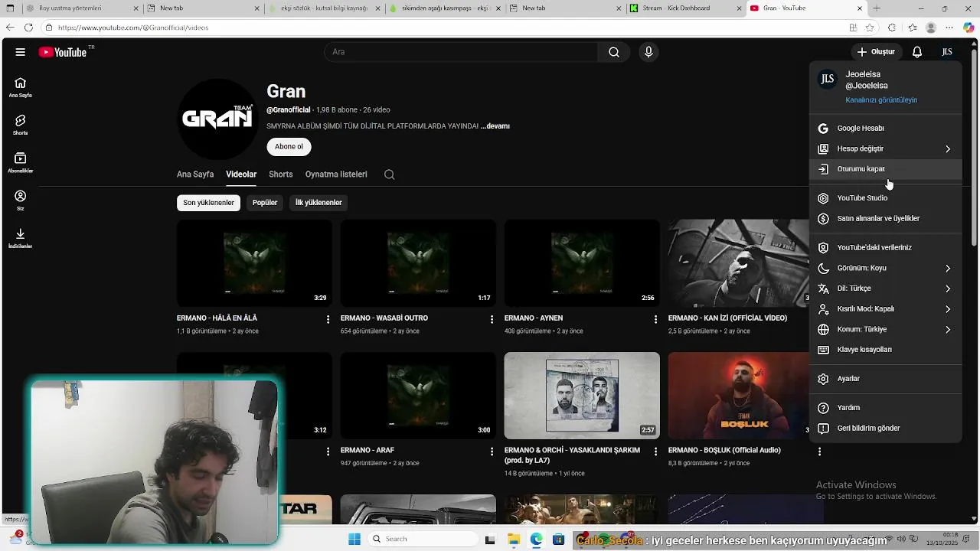Go to YouTube home via logo
This screenshot has width=980, height=551.
pos(63,52)
